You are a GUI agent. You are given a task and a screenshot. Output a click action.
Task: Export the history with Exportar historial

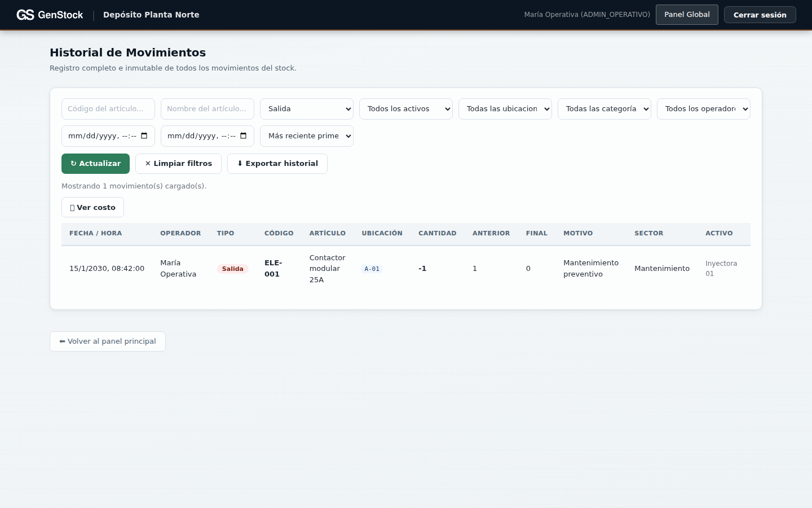tap(277, 164)
